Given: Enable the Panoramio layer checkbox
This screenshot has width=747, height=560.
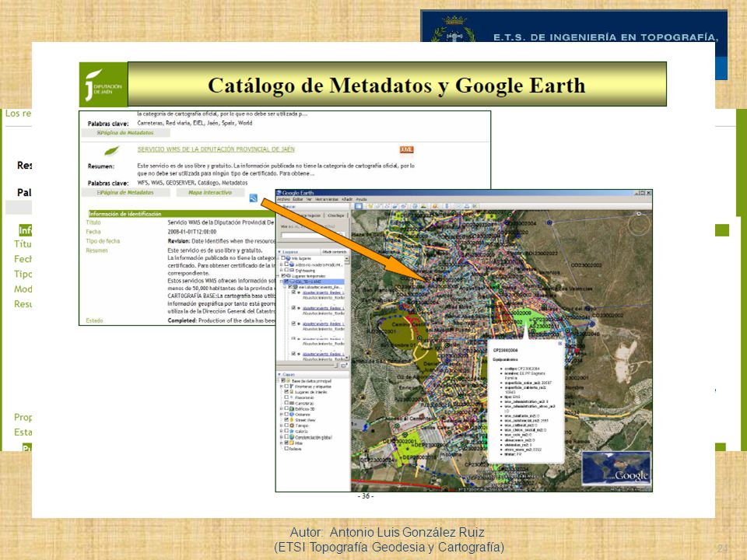Looking at the screenshot, I should pyautogui.click(x=286, y=397).
